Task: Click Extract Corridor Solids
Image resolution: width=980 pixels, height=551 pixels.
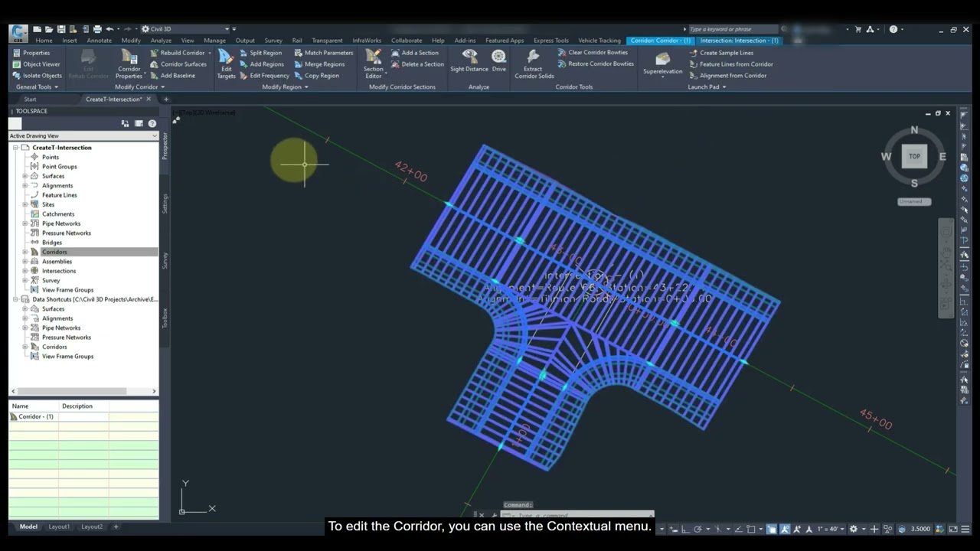Action: 534,64
